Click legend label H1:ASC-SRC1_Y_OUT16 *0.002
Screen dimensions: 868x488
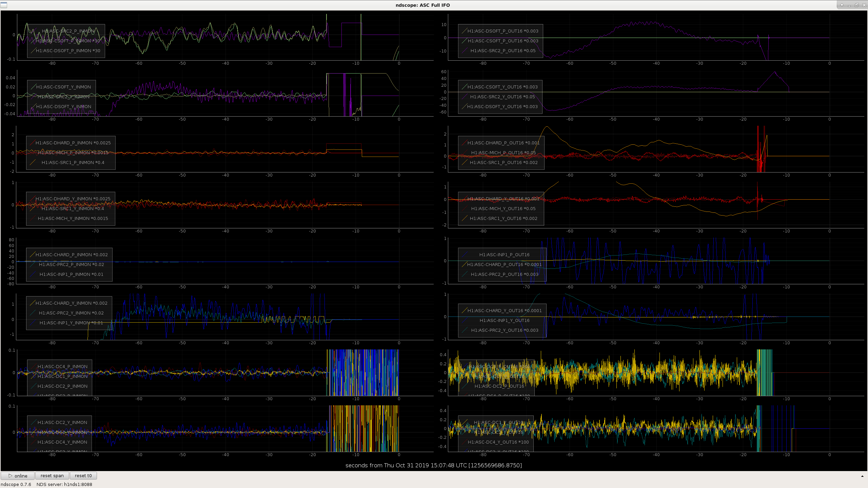504,219
